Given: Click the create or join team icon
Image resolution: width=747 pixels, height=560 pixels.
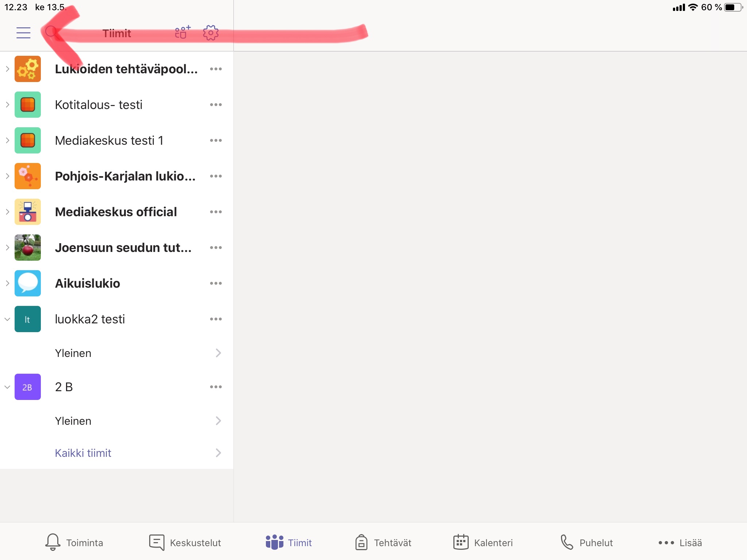Looking at the screenshot, I should (182, 32).
